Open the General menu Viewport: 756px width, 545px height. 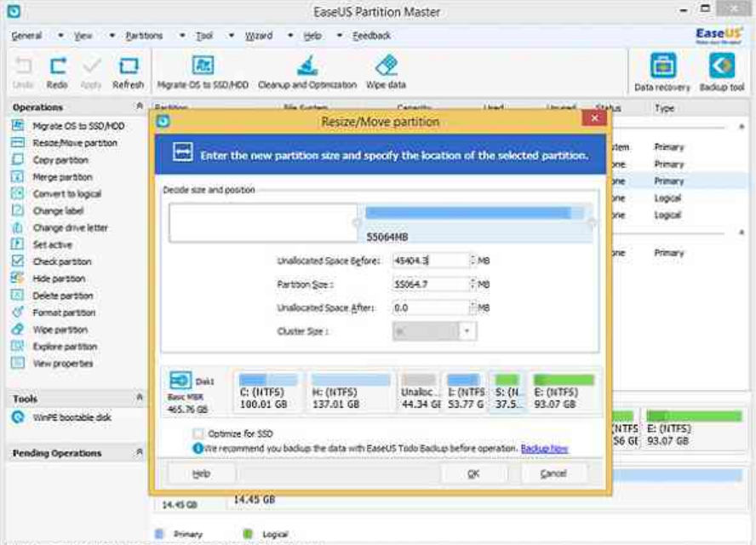click(26, 36)
